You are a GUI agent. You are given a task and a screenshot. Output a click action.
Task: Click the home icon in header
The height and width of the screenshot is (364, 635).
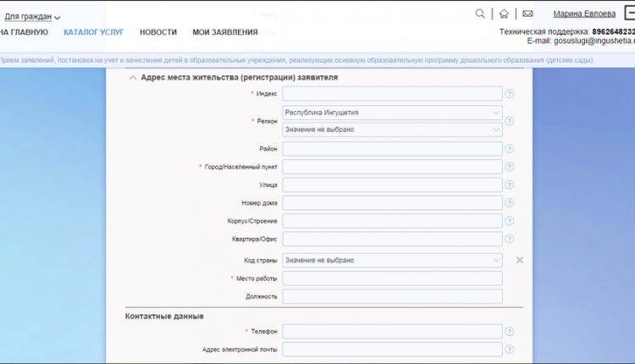tap(504, 14)
